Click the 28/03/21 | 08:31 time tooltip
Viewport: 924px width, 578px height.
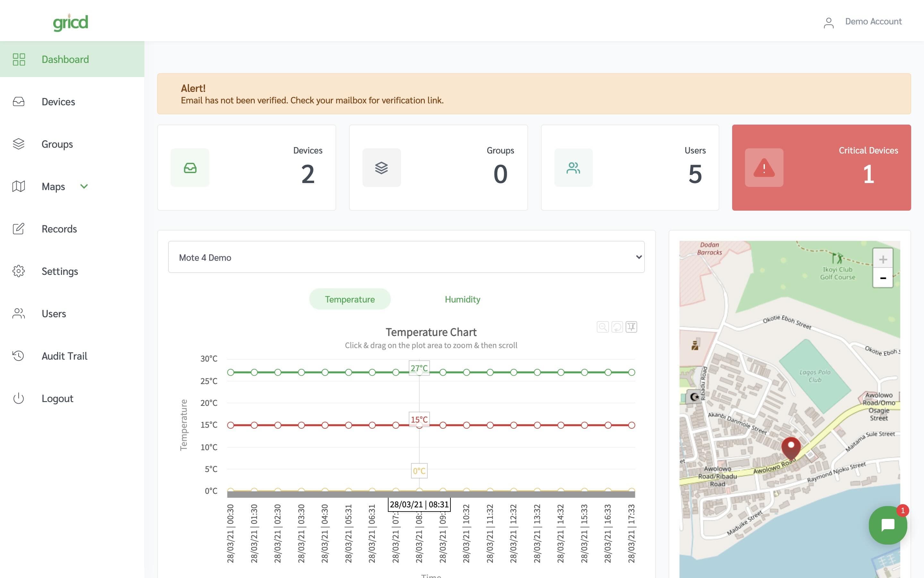(419, 504)
